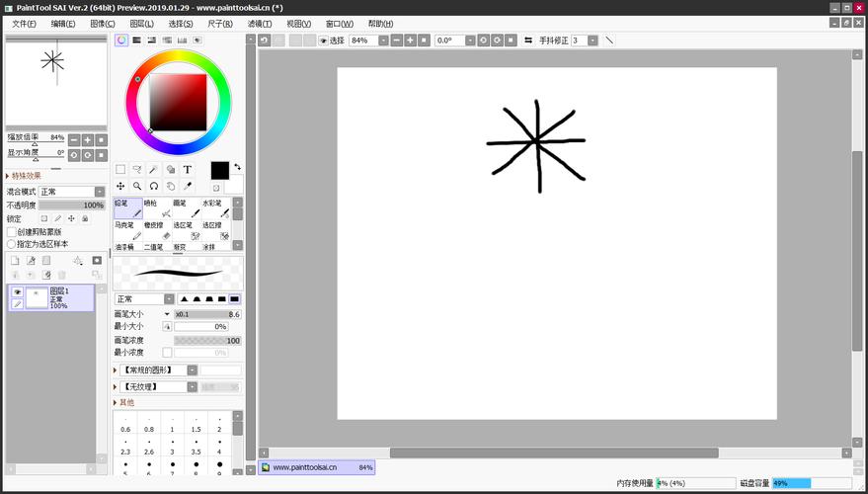Image resolution: width=868 pixels, height=494 pixels.
Task: Open the 手抖修正 stabilizer dropdown
Action: [592, 41]
